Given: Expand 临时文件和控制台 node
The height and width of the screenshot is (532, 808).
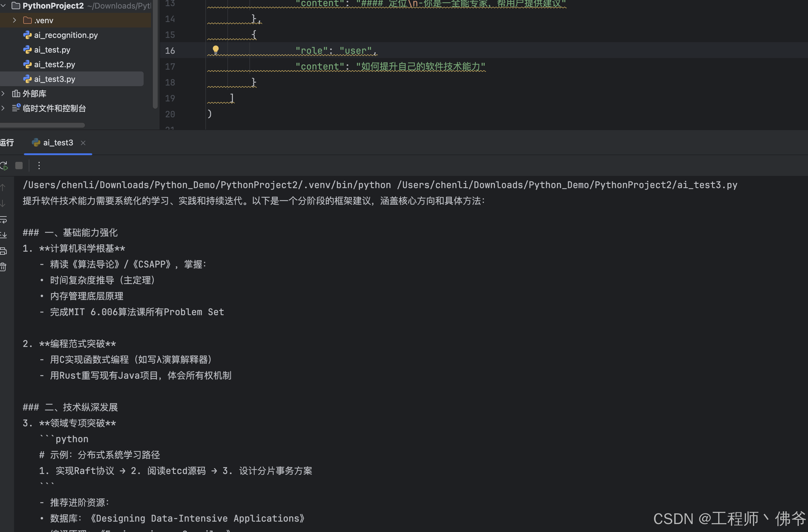Looking at the screenshot, I should click(3, 108).
